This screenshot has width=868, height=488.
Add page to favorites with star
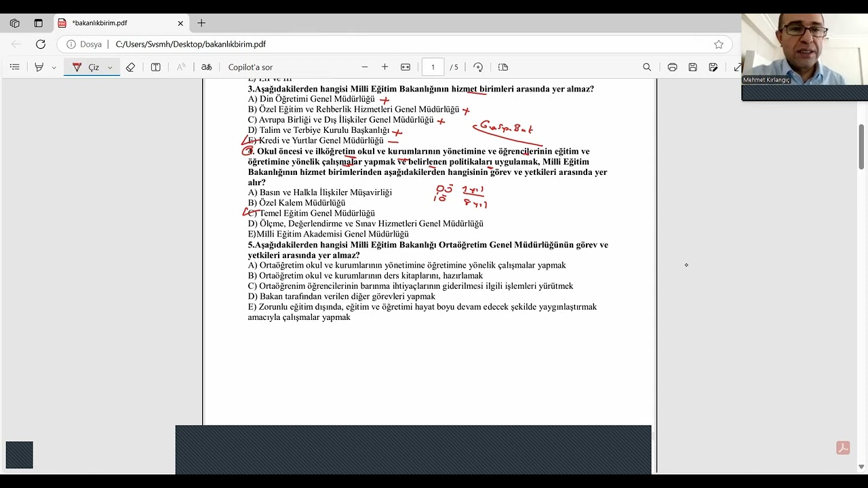click(719, 44)
